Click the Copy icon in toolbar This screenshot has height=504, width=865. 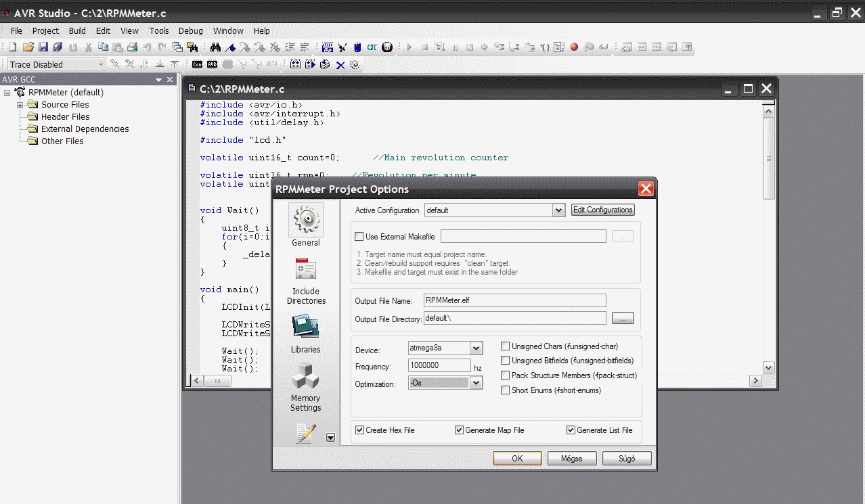pyautogui.click(x=103, y=47)
